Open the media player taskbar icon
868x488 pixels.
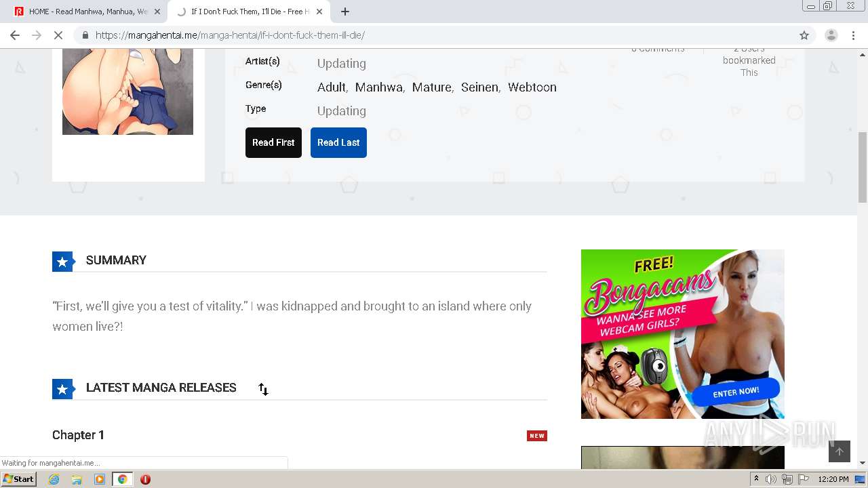100,479
